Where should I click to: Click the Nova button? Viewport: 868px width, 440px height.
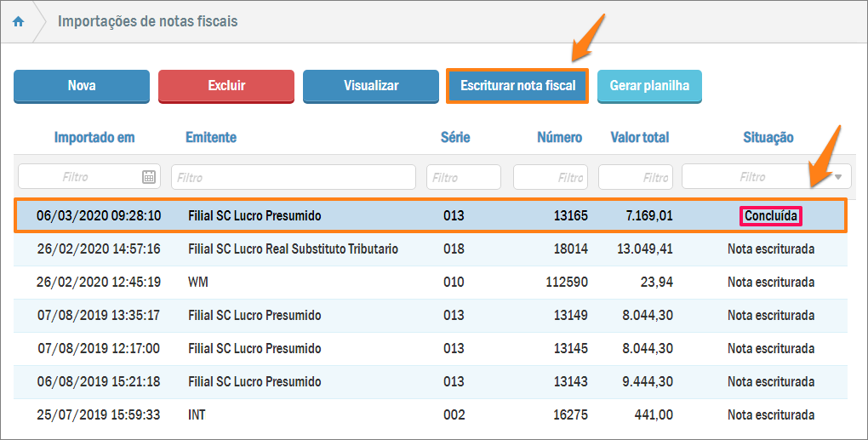coord(82,86)
